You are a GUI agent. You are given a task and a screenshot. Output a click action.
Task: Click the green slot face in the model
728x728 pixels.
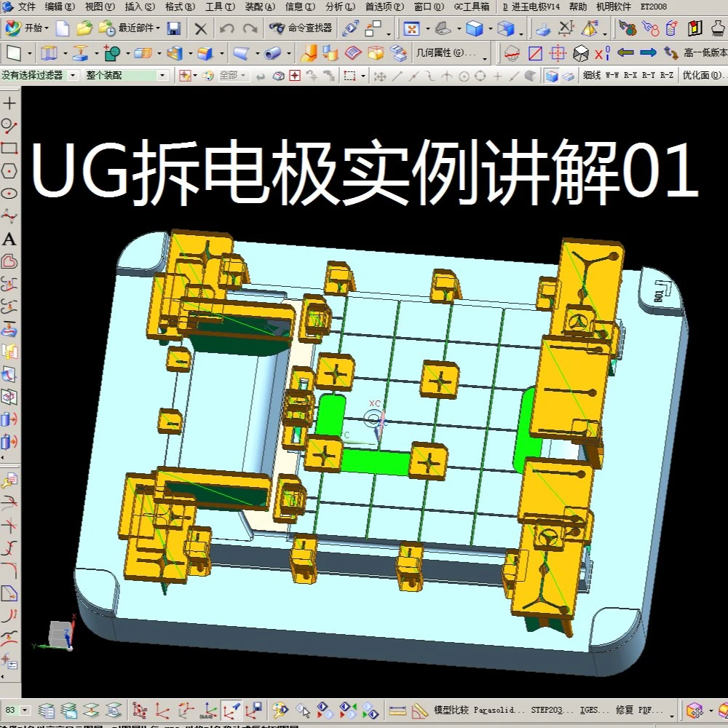tap(375, 461)
